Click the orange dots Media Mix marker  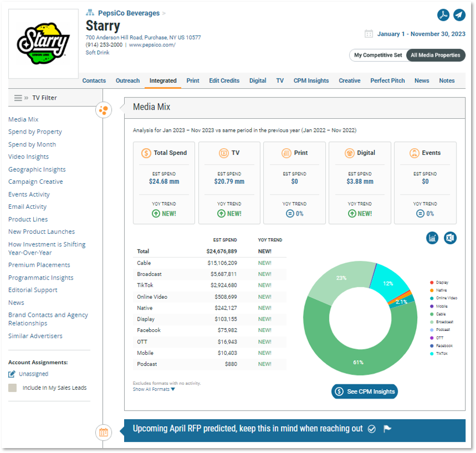pos(103,110)
